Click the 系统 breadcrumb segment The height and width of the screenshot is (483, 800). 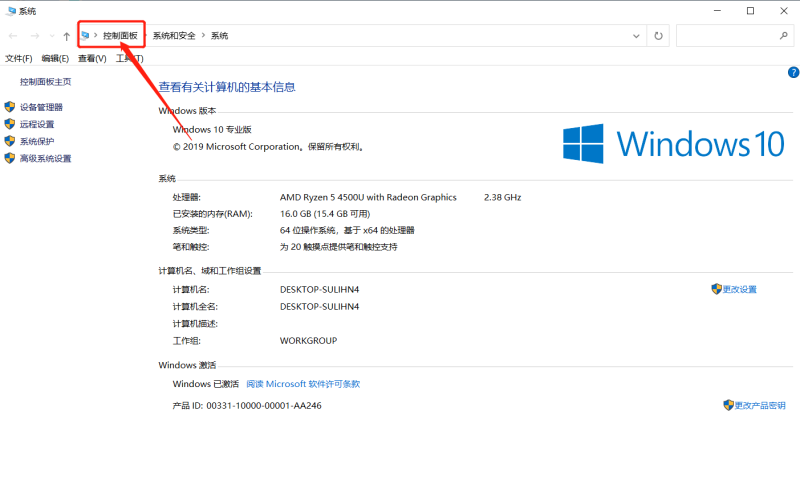(219, 36)
